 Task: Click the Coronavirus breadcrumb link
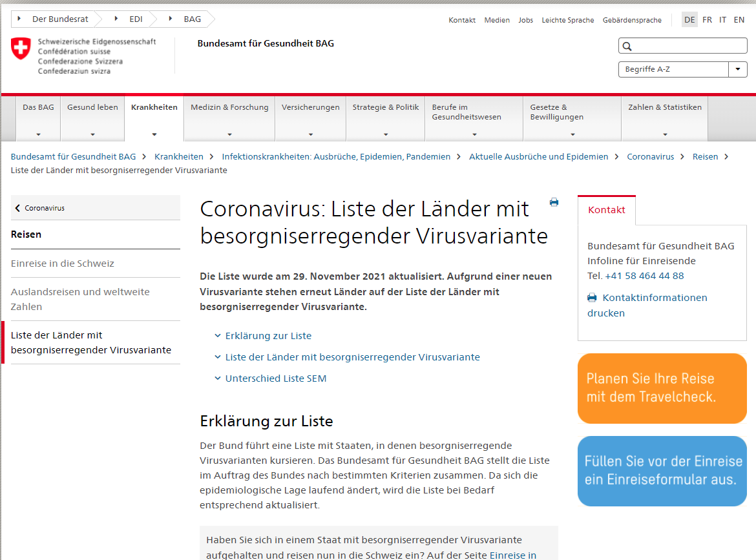[x=651, y=156]
